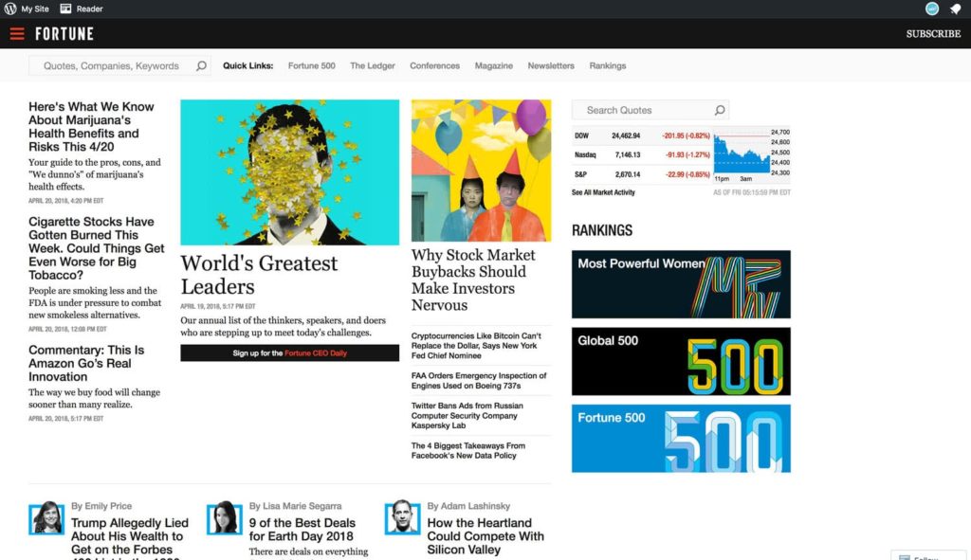971x560 pixels.
Task: Open the hamburger menu icon
Action: click(x=17, y=33)
